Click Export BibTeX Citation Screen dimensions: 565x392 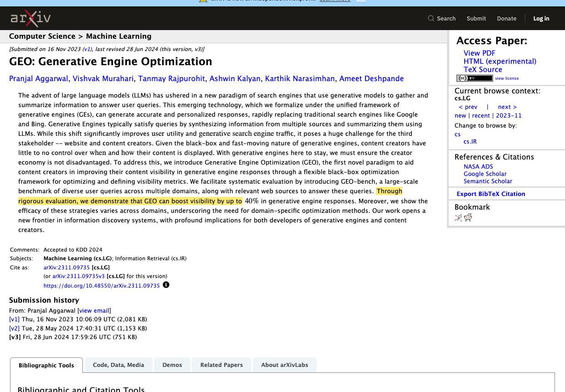(491, 194)
